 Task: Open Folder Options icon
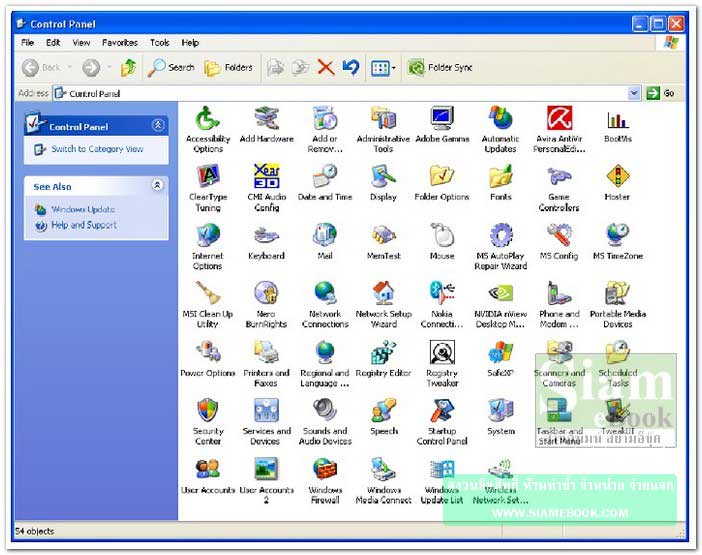pyautogui.click(x=442, y=176)
